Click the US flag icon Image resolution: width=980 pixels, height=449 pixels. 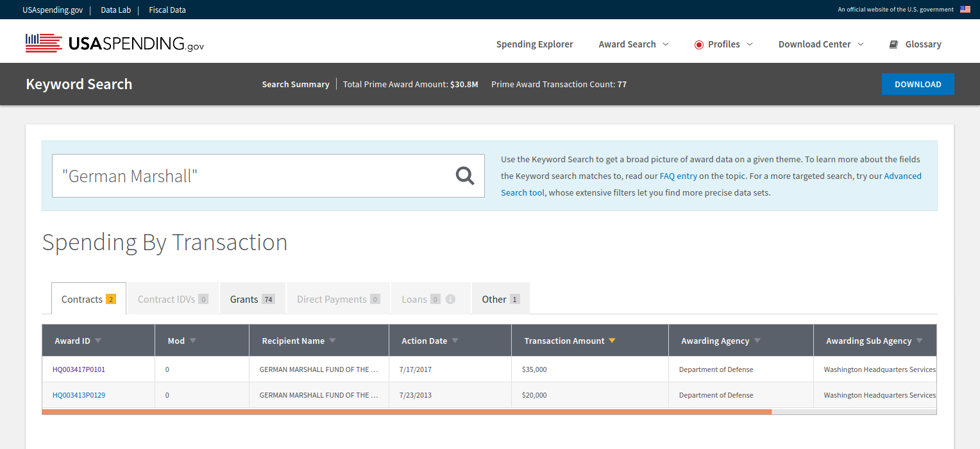965,10
